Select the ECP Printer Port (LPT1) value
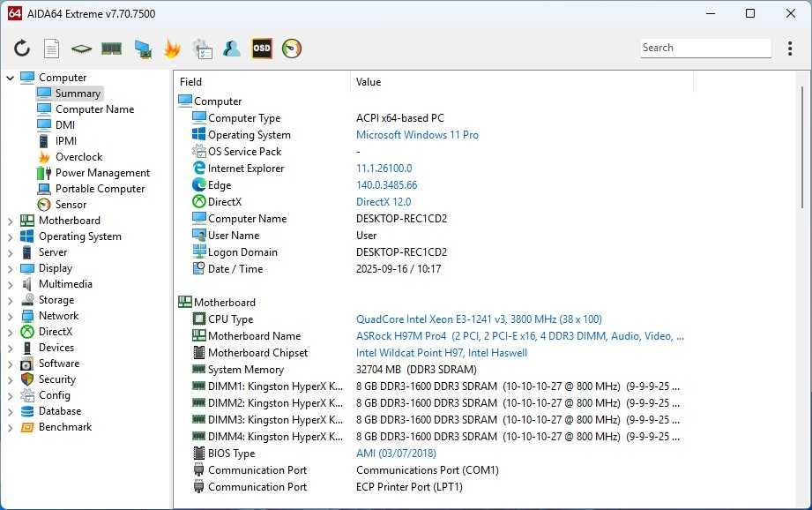The height and width of the screenshot is (510, 812). point(409,487)
